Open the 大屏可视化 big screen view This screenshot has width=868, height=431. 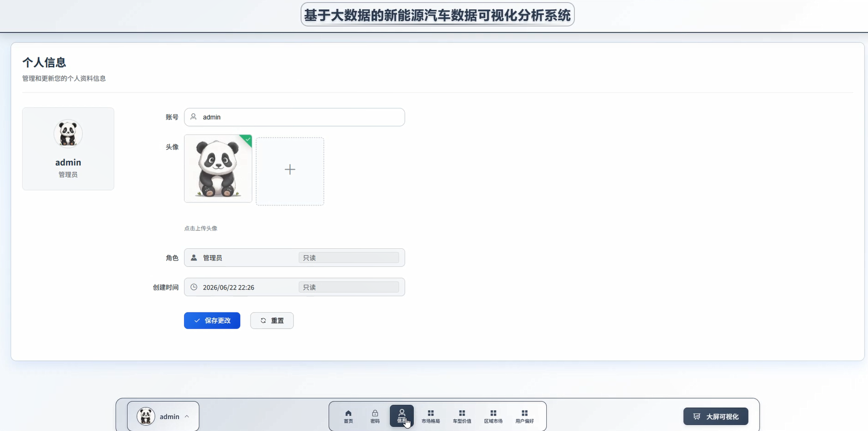(x=715, y=417)
